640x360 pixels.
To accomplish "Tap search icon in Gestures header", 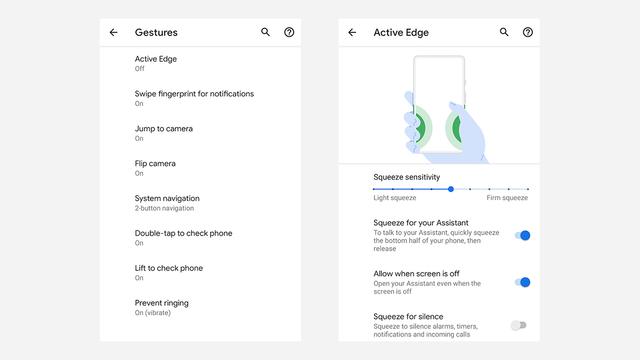I will click(265, 32).
